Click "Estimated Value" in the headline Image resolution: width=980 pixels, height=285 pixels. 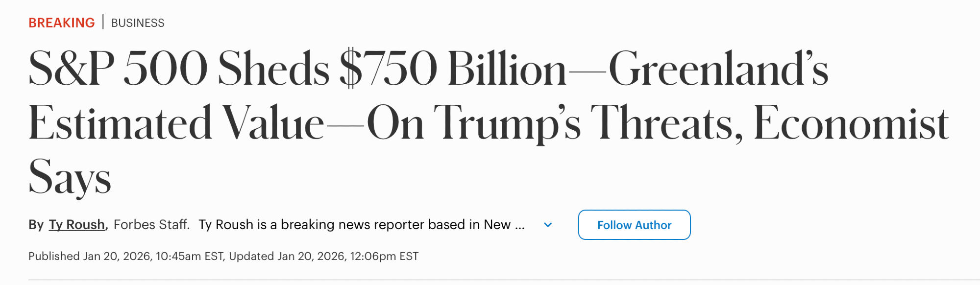point(176,123)
